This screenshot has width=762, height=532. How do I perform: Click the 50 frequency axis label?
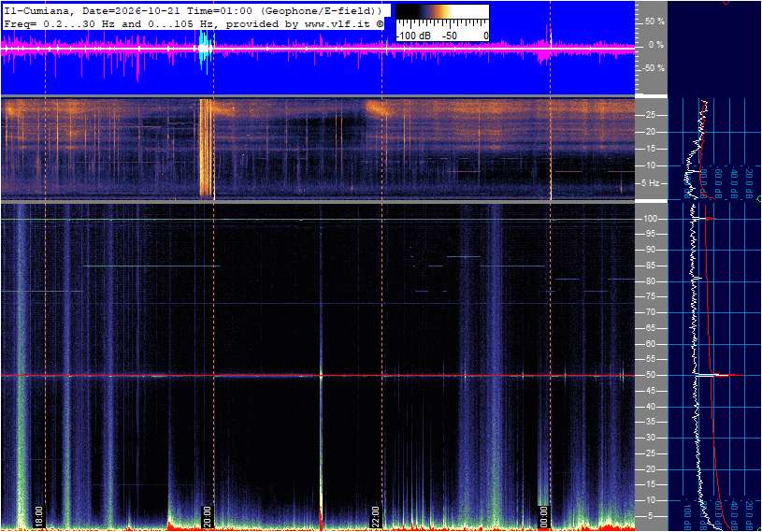[650, 375]
